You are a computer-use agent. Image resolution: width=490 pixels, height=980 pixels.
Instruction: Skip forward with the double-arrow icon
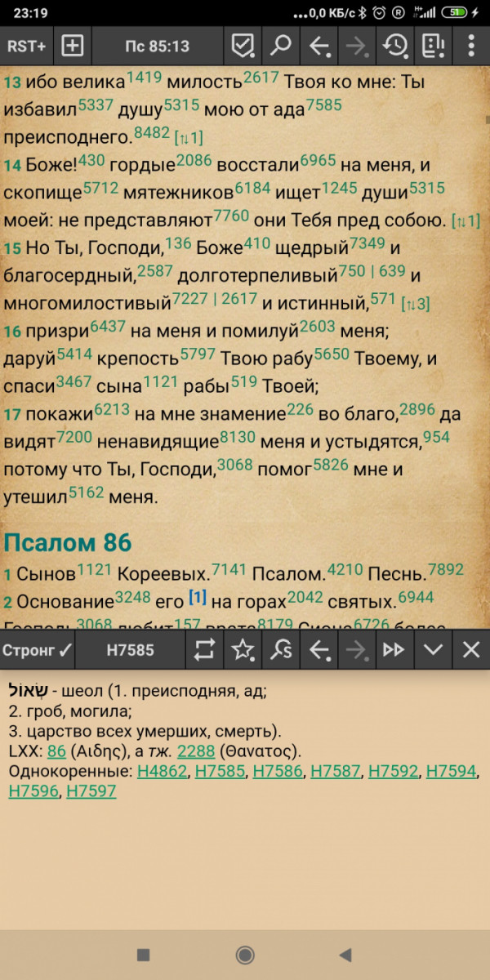coord(394,650)
